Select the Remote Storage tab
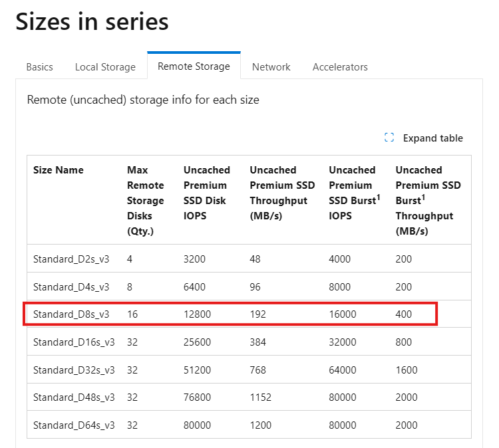The width and height of the screenshot is (499, 448). click(194, 66)
